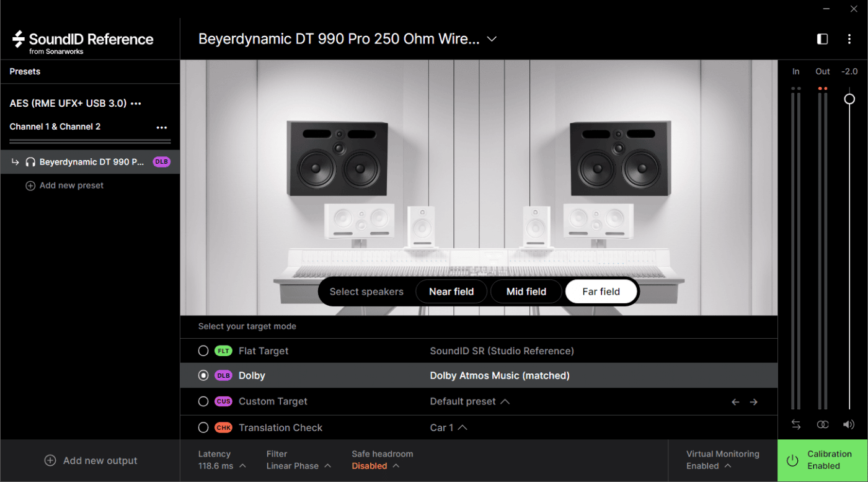868x482 pixels.
Task: Toggle the Calibration Enabled power button
Action: (x=792, y=460)
